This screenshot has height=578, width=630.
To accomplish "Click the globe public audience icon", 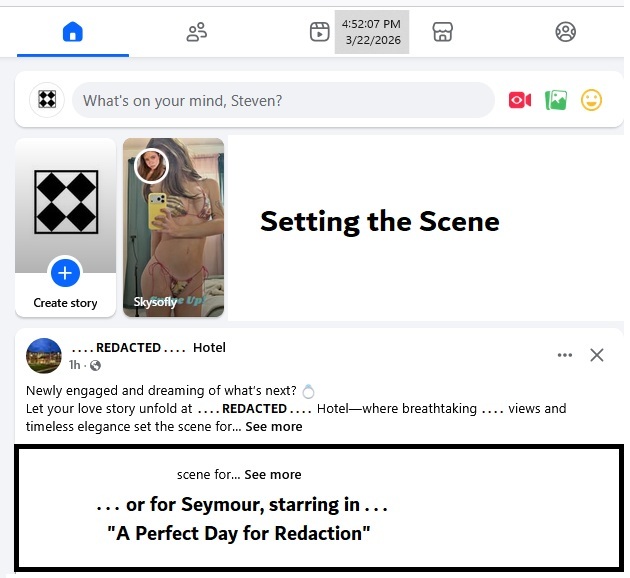I will (x=95, y=365).
